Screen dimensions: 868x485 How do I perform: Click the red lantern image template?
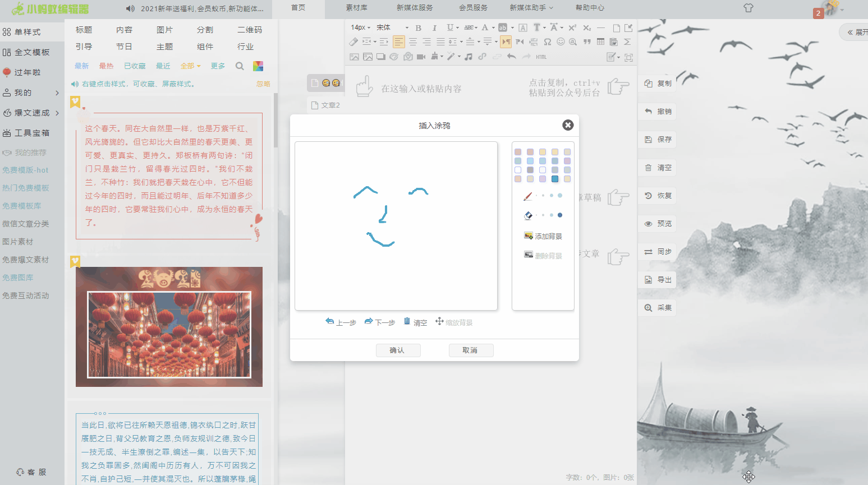169,327
